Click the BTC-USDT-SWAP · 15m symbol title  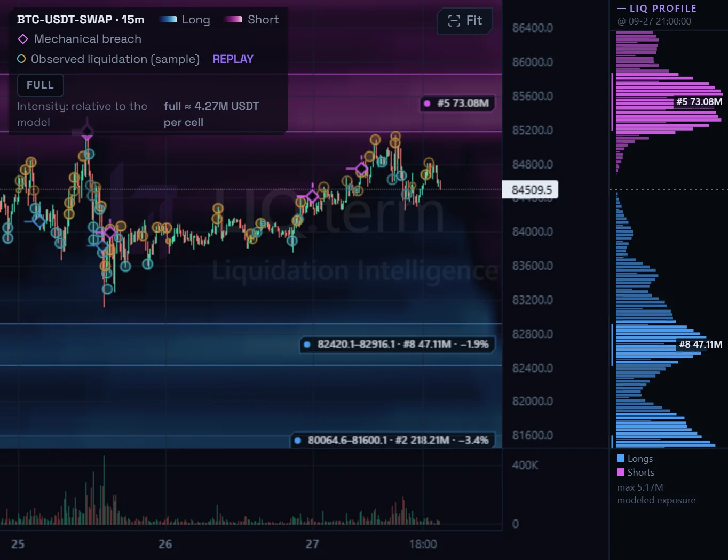point(81,20)
